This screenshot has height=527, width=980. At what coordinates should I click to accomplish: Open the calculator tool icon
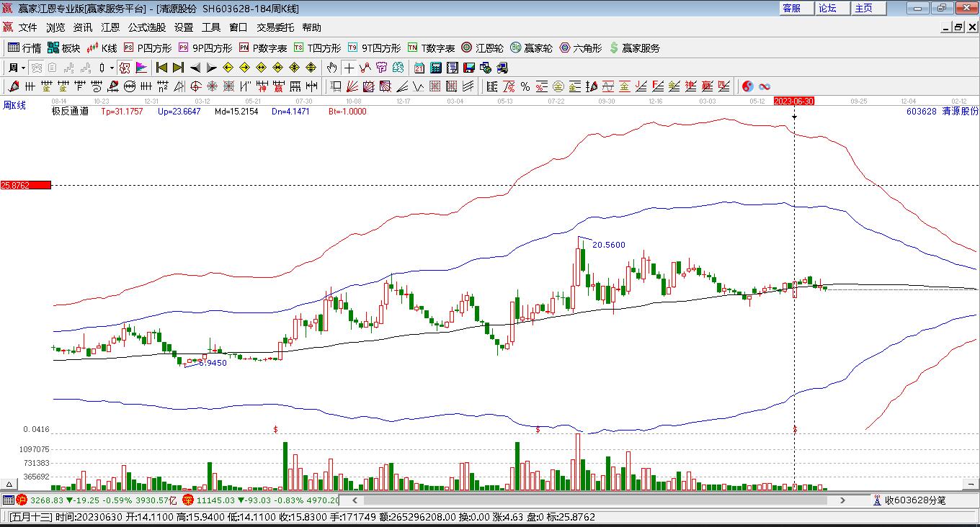(x=436, y=68)
